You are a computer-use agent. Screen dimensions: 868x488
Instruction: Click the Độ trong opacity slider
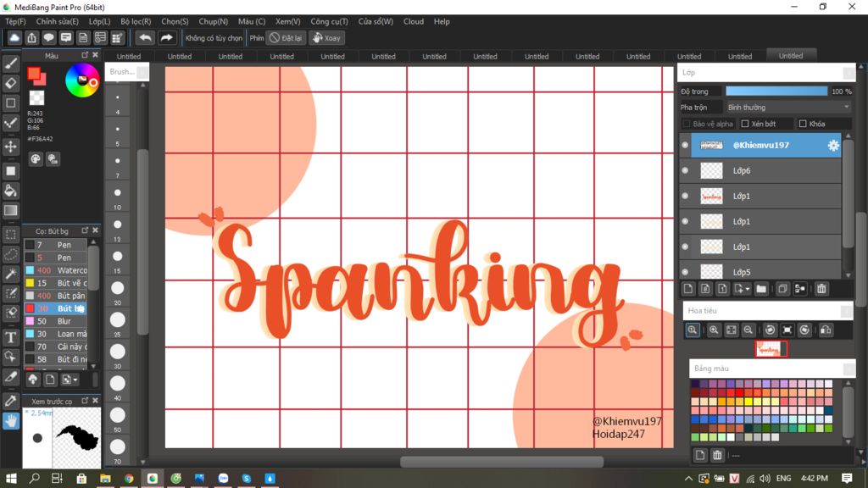(x=776, y=91)
